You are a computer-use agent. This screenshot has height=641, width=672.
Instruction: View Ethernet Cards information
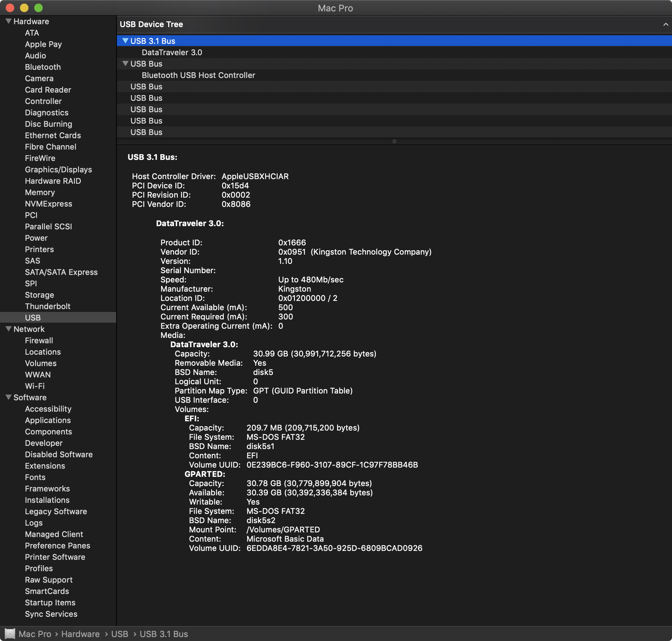click(53, 135)
